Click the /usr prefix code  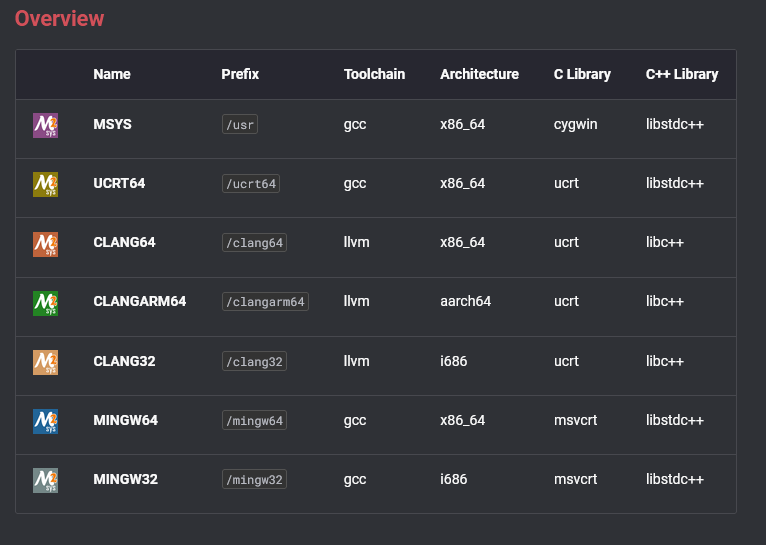coord(240,125)
